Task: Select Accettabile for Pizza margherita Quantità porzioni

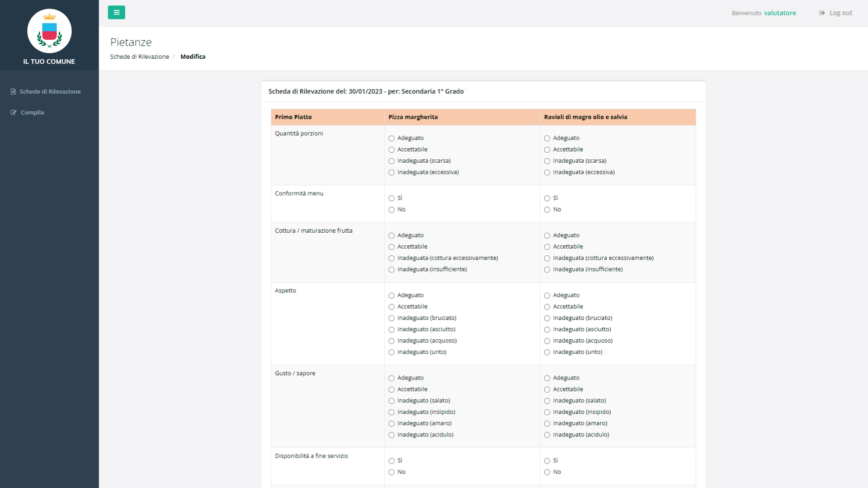Action: tap(392, 150)
